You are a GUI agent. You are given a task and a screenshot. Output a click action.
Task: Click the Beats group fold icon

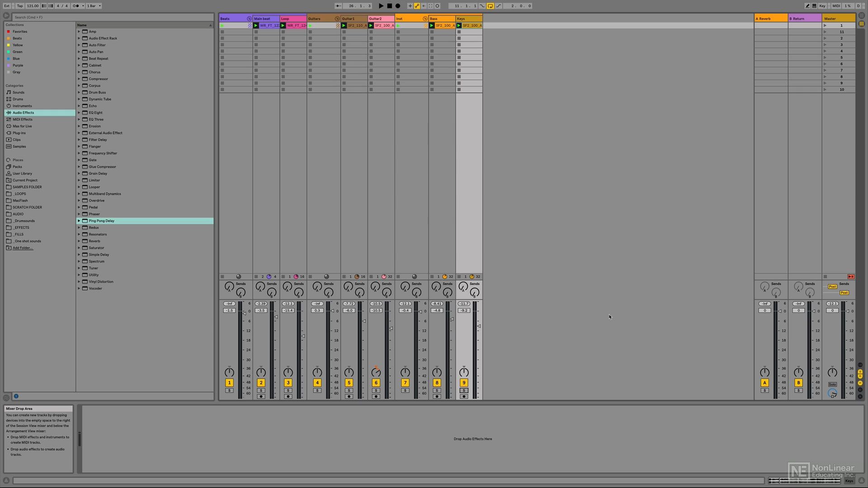[249, 19]
